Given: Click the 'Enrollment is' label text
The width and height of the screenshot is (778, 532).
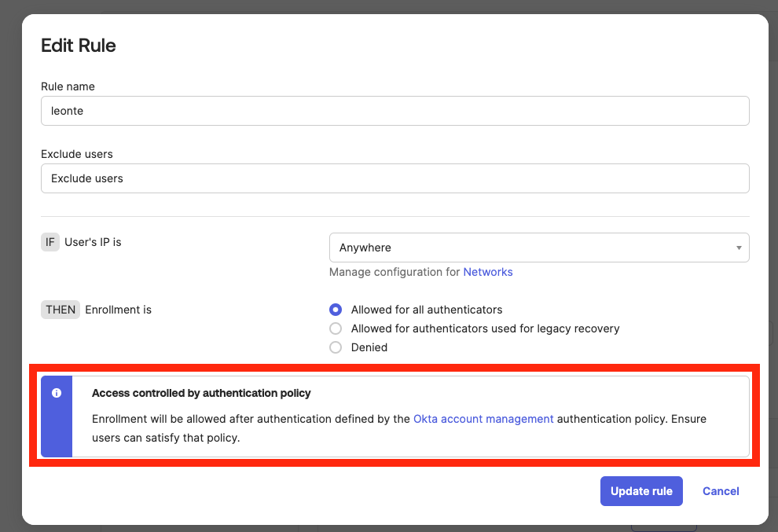Looking at the screenshot, I should (118, 310).
